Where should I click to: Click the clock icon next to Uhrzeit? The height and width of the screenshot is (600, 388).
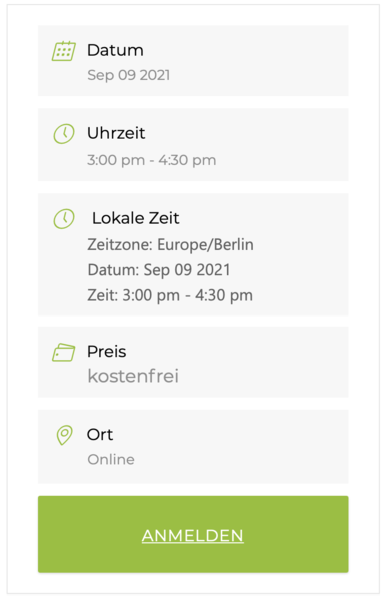coord(64,134)
